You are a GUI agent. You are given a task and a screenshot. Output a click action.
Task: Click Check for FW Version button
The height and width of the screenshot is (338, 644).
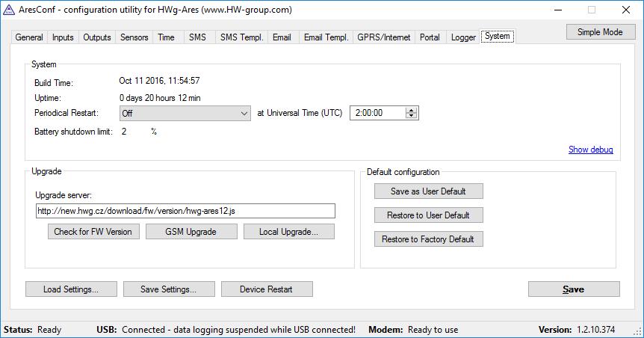point(93,232)
